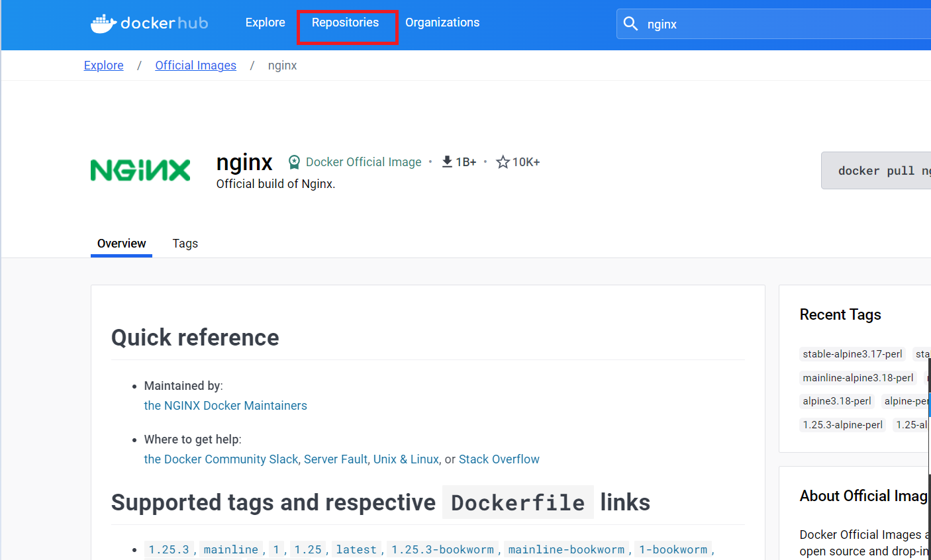Click the 10K+ stars count
The image size is (931, 560).
click(526, 162)
